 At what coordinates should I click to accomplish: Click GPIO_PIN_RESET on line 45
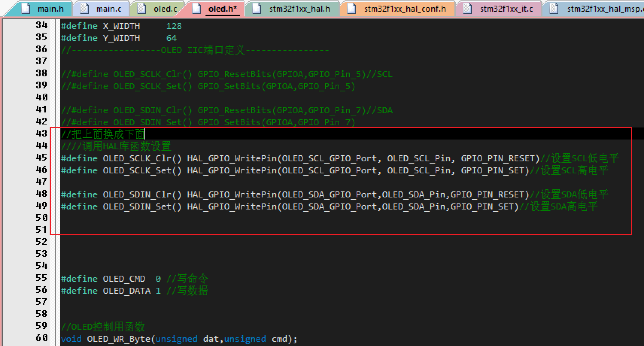498,158
